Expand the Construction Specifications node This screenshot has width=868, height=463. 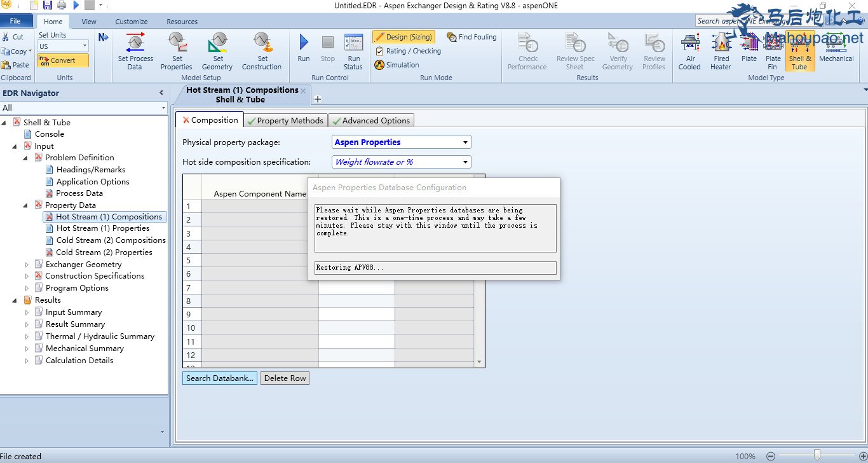[x=27, y=276]
